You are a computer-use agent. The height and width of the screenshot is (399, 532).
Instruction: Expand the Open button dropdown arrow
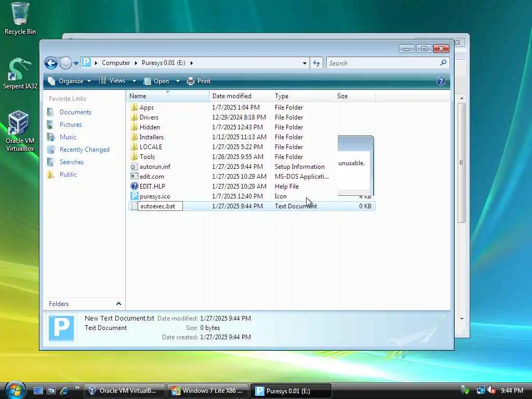pos(178,81)
